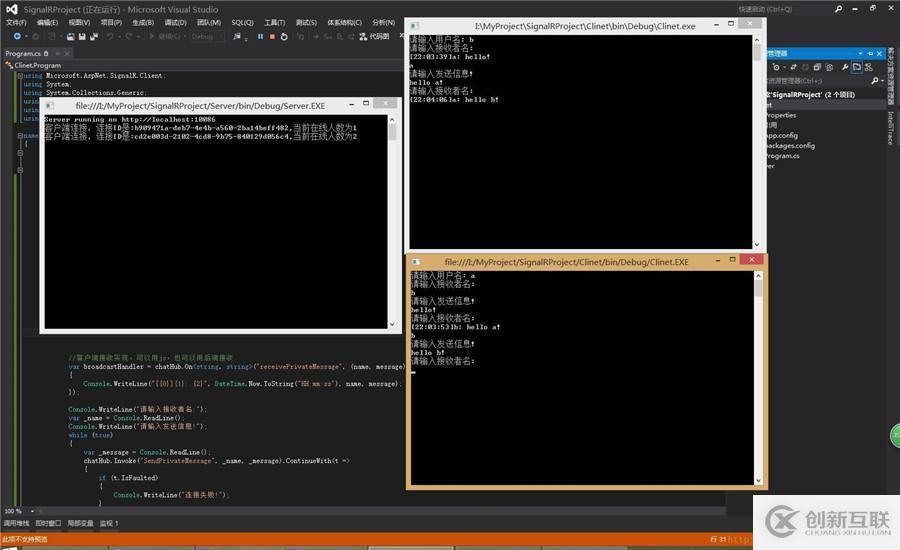
Task: Open the Debug configuration dropdown
Action: tap(207, 36)
